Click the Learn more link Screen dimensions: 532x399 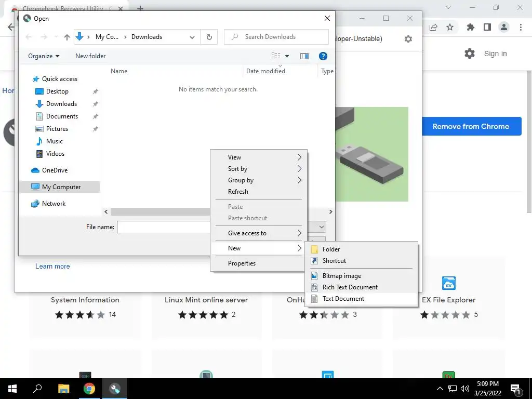tap(52, 267)
